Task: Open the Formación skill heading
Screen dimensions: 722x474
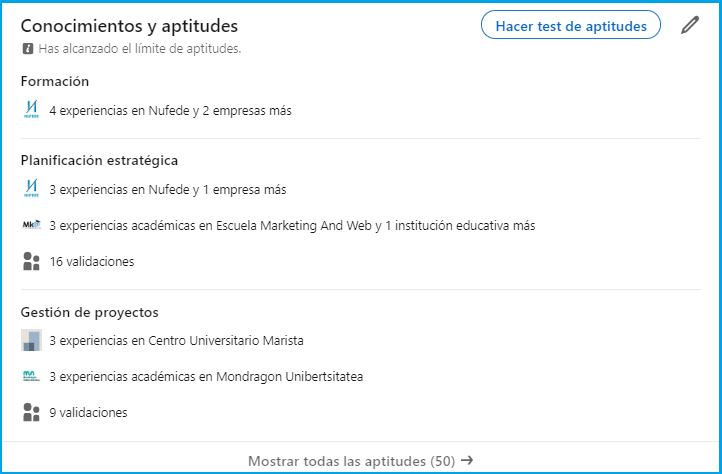Action: 55,81
